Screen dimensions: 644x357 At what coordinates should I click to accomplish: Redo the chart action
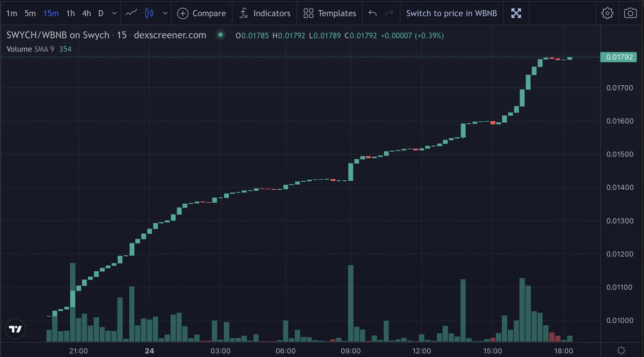389,13
